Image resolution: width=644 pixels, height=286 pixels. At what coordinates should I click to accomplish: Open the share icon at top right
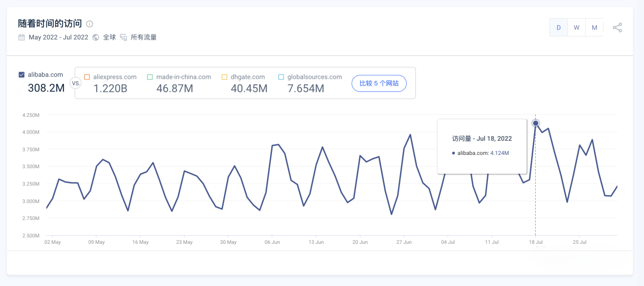(617, 27)
